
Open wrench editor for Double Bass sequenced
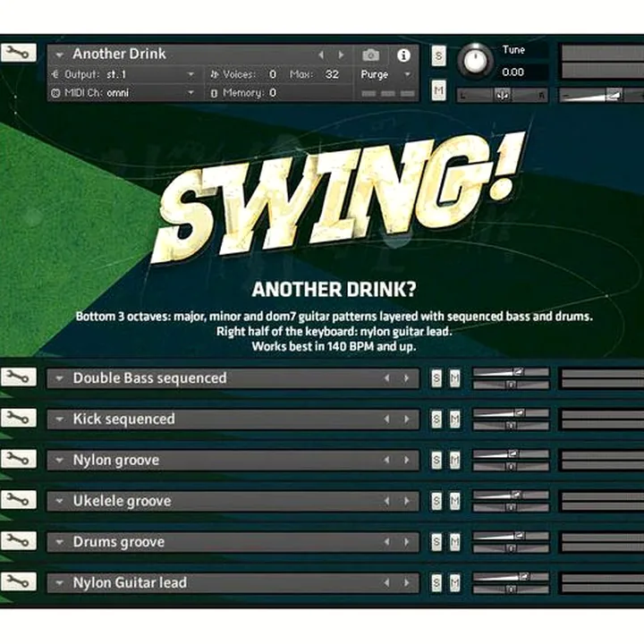(19, 377)
